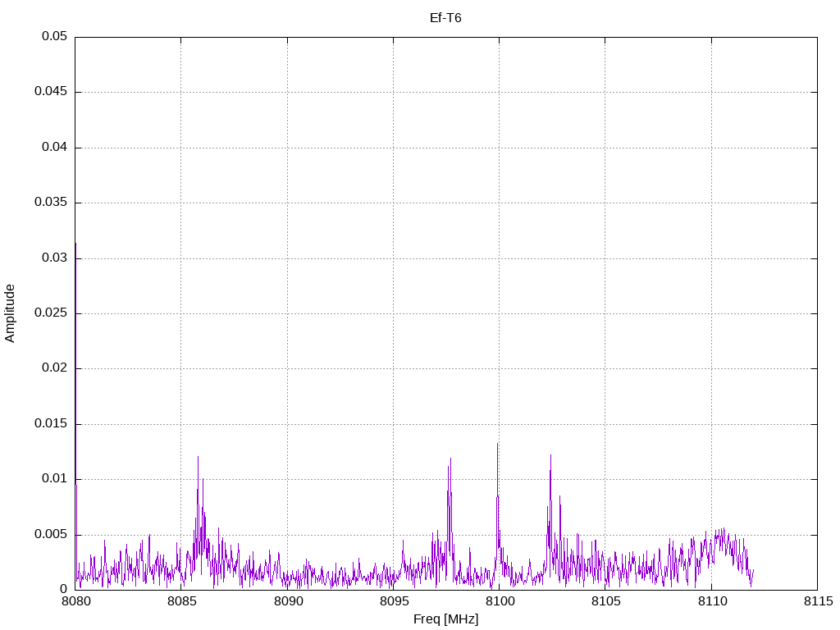
Task: Click the x-axis tick label 8110
Action: pos(712,601)
